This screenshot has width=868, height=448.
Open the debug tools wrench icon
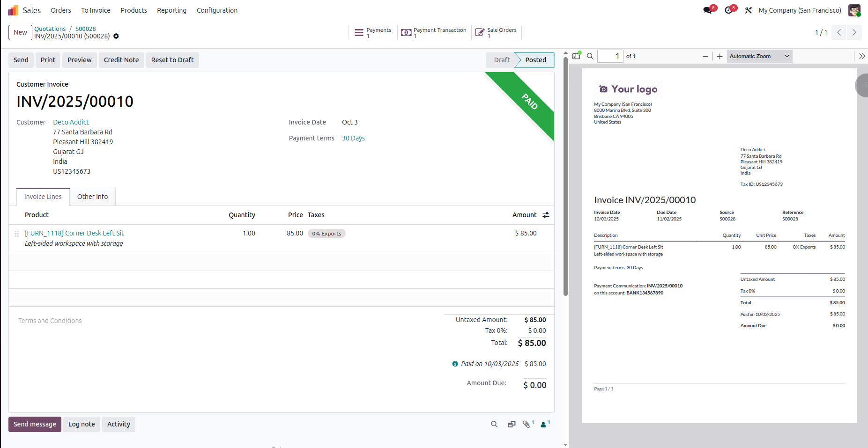click(x=749, y=10)
